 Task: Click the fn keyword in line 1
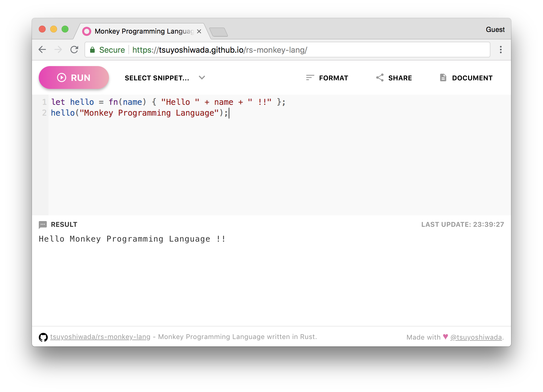[x=113, y=102]
